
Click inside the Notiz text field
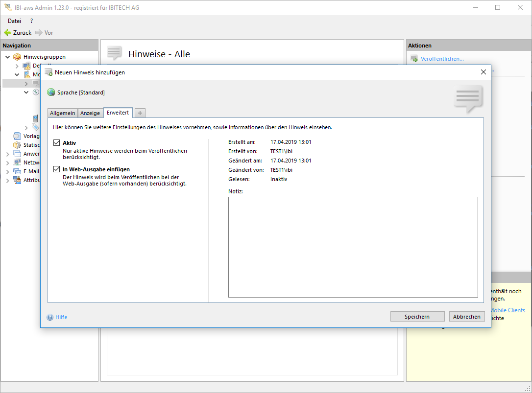pos(353,247)
